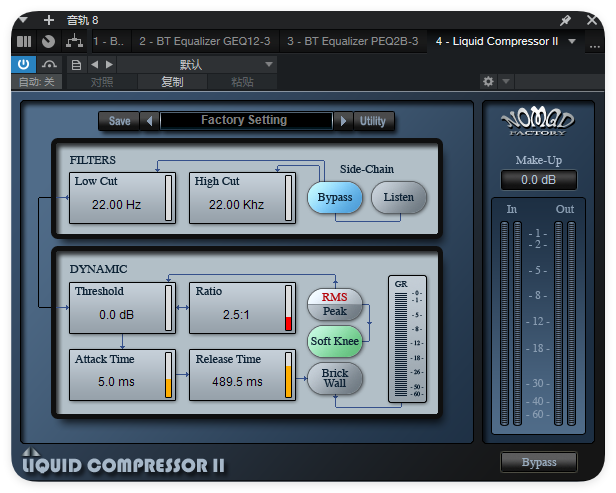Adjust the High Cut vertical slider
Image resolution: width=616 pixels, height=493 pixels.
[288, 198]
